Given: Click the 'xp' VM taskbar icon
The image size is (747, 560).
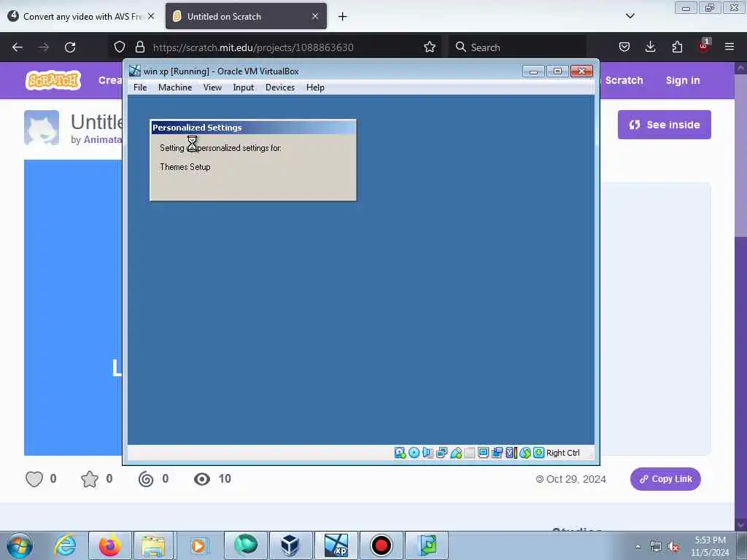Looking at the screenshot, I should [x=336, y=545].
